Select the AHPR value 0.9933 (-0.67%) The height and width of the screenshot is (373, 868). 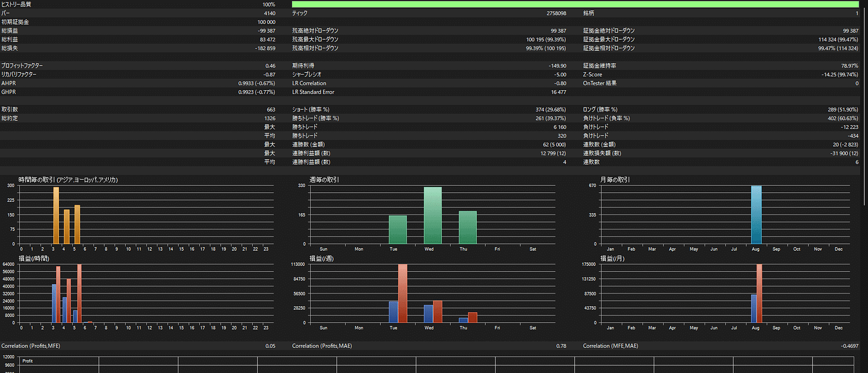coord(256,84)
